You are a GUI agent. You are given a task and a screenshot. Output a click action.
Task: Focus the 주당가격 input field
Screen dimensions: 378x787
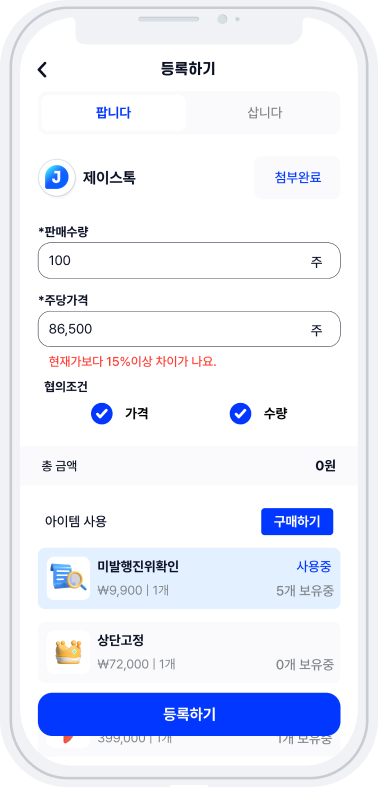189,329
